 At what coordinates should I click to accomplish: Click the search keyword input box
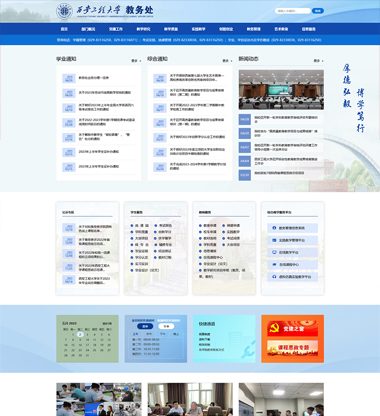tap(293, 11)
